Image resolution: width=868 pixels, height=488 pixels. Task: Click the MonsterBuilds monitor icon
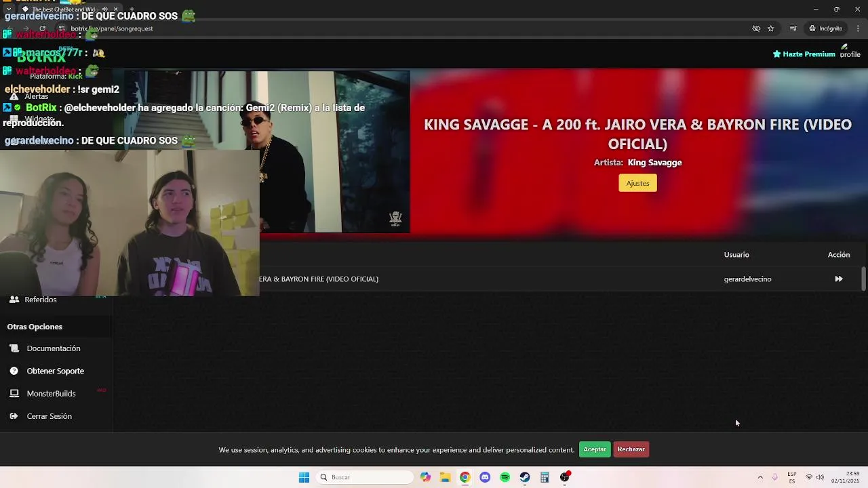[14, 394]
